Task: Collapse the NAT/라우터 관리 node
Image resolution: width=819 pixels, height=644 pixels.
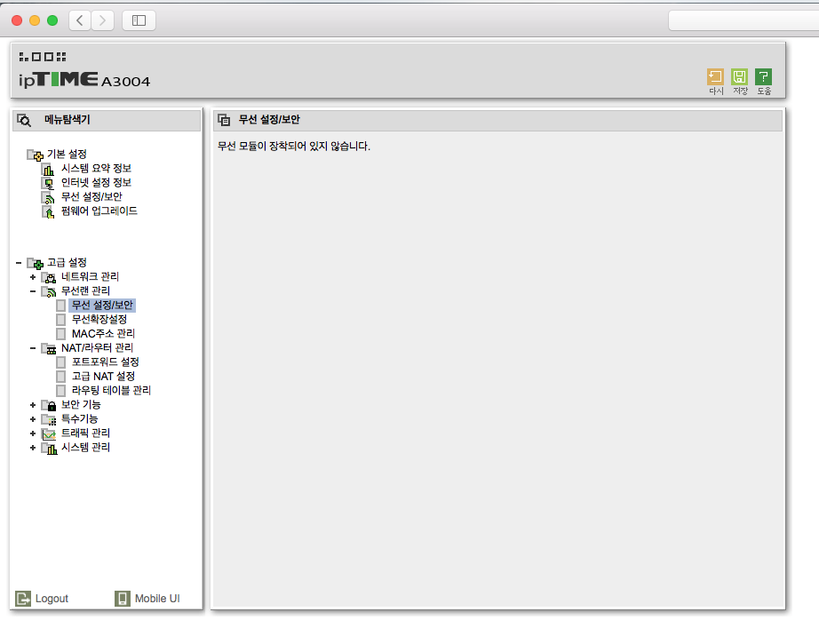Action: 33,348
